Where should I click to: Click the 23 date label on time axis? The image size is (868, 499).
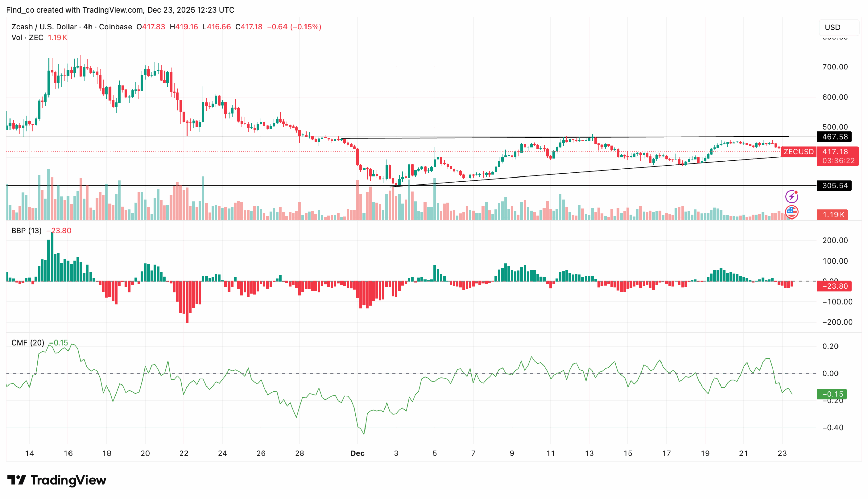click(x=782, y=453)
